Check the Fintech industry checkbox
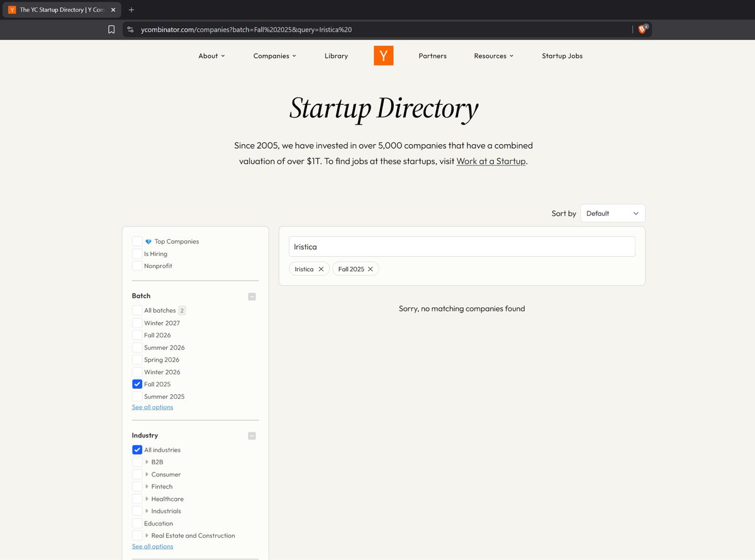This screenshot has height=560, width=755. (137, 486)
